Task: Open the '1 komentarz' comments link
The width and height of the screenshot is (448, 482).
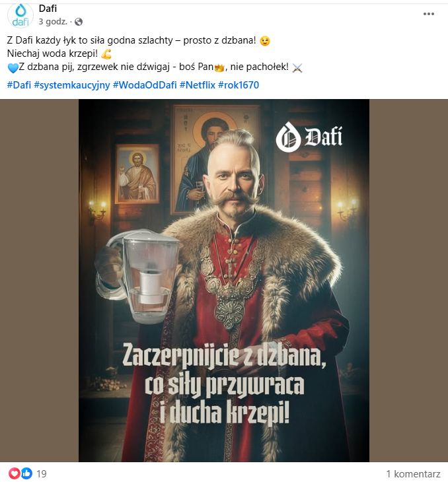Action: click(x=413, y=473)
